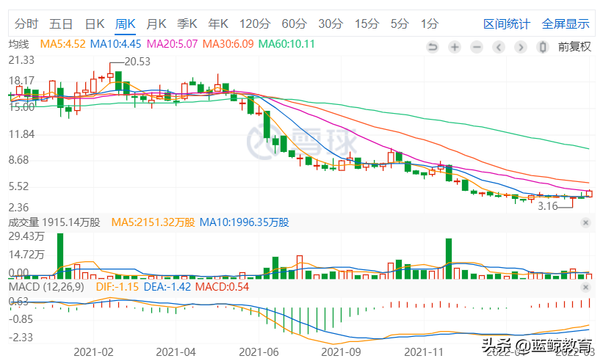The image size is (603, 364).
Task: Select the 1分 interval tab
Action: [429, 23]
